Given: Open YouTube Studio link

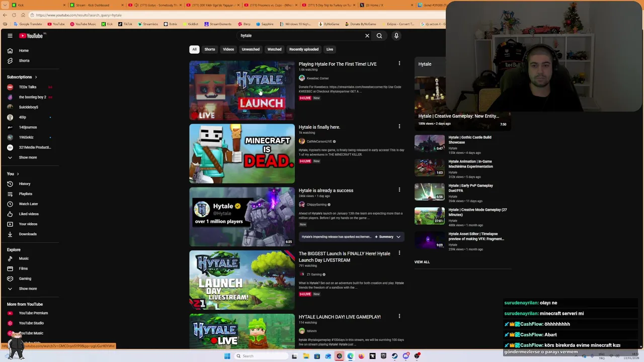Looking at the screenshot, I should pos(30,323).
